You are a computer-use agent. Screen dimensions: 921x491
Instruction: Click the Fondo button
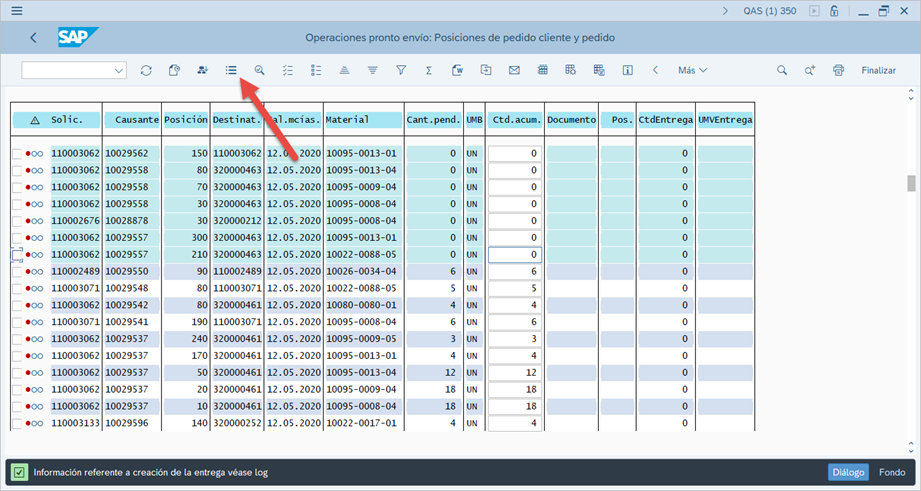pyautogui.click(x=892, y=472)
